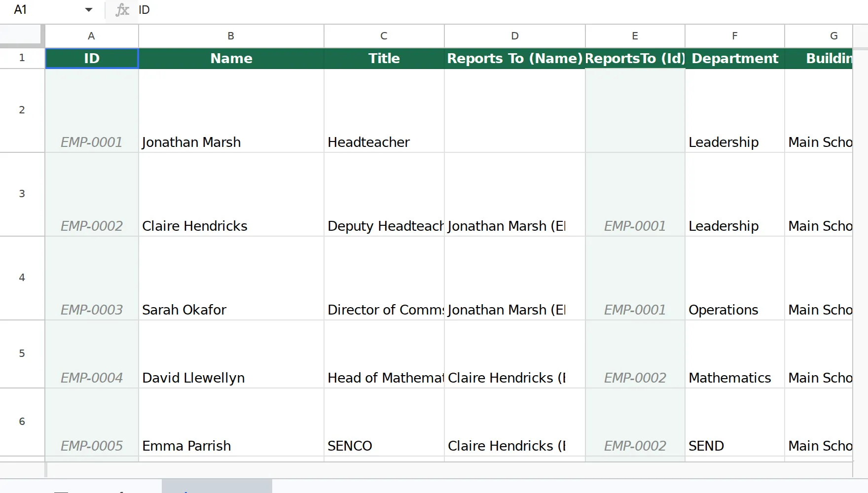
Task: Select the Mathematics department cell
Action: click(735, 354)
